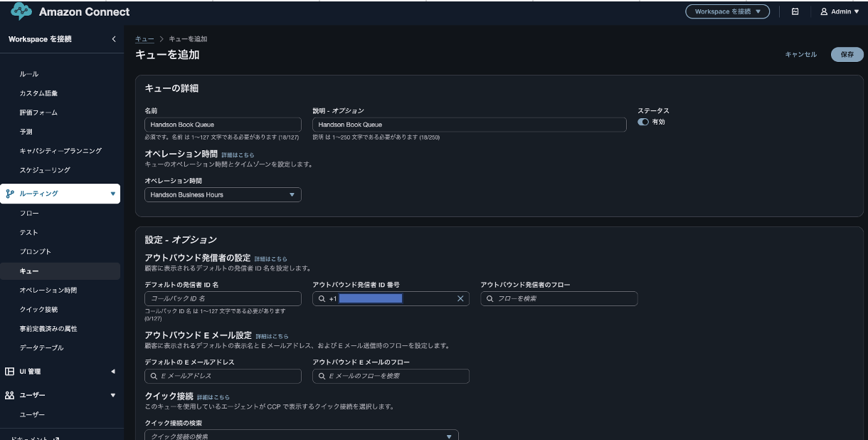868x440 pixels.
Task: Click the ユーザー people icon
Action: point(10,395)
